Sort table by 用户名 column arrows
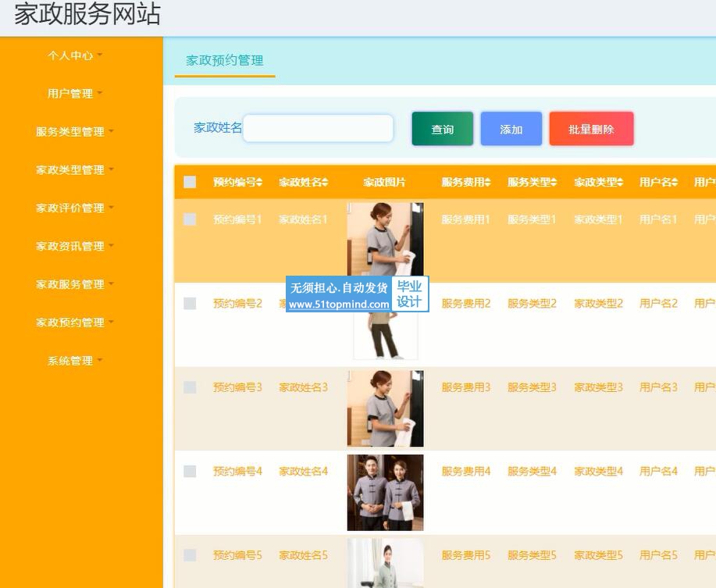Viewport: 716px width, 588px height. (x=675, y=183)
